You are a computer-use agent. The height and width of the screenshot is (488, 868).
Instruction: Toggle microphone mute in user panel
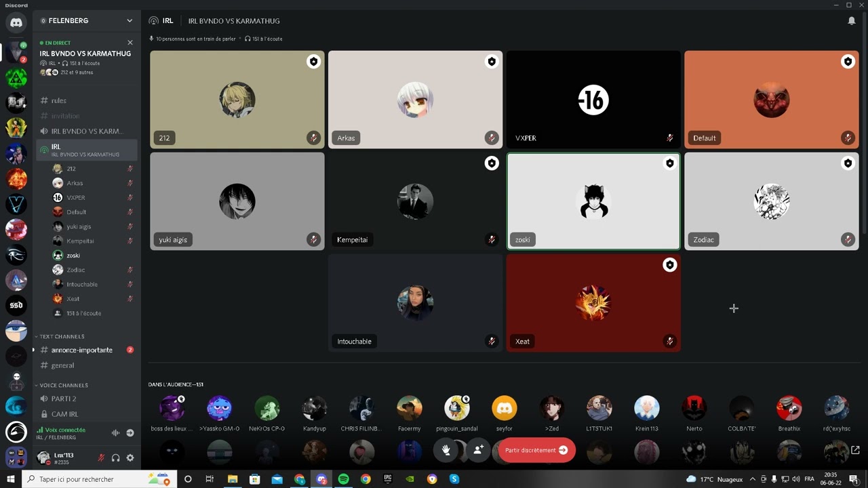[x=101, y=458]
